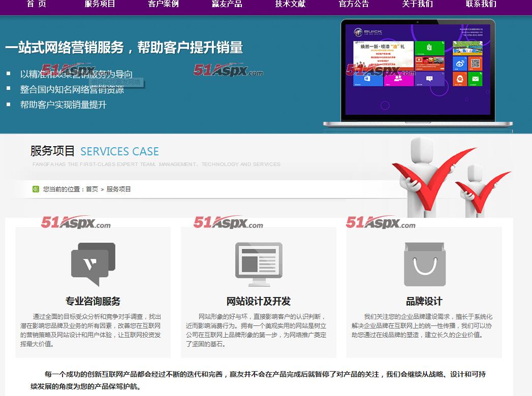Open 技术文献 from the top menu
532x396 pixels.
click(290, 4)
